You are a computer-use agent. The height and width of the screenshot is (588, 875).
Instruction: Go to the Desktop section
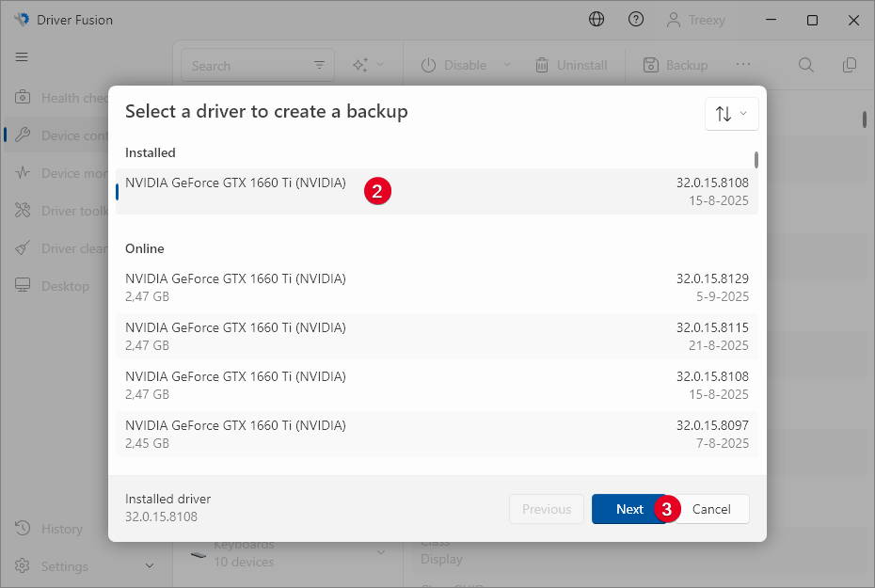tap(53, 286)
